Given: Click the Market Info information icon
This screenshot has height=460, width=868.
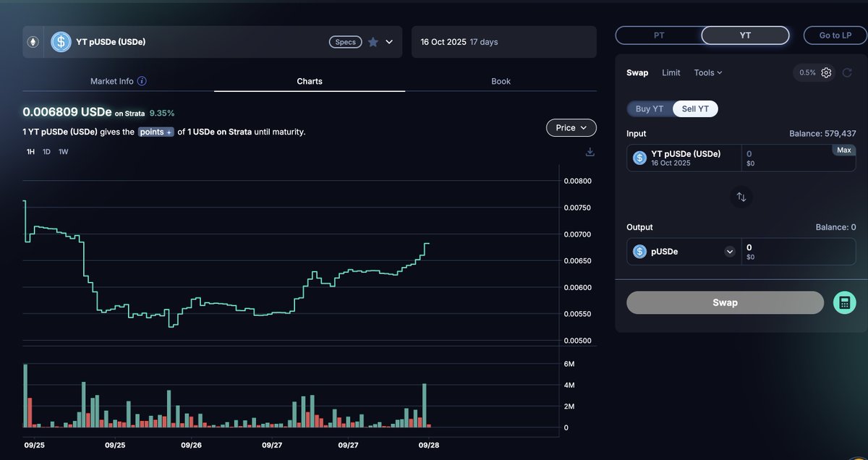Looking at the screenshot, I should click(x=142, y=81).
